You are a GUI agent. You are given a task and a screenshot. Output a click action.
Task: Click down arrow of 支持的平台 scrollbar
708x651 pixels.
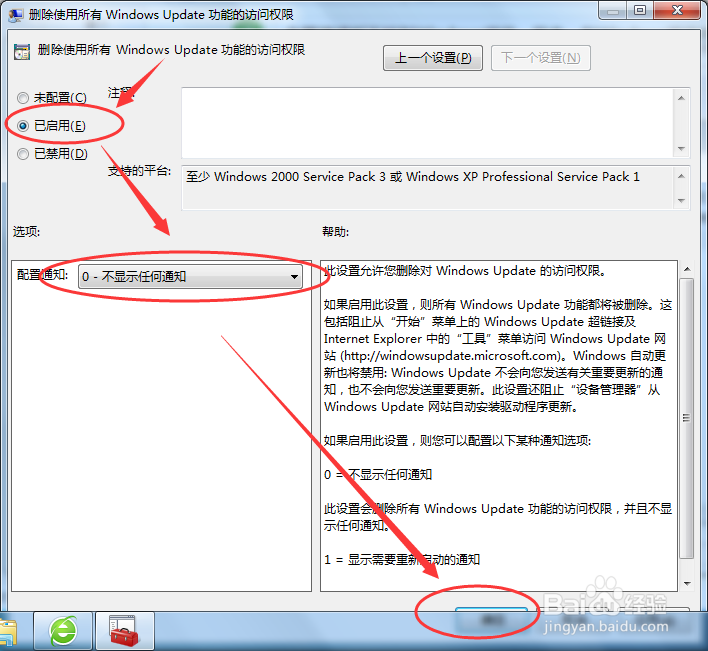click(681, 200)
